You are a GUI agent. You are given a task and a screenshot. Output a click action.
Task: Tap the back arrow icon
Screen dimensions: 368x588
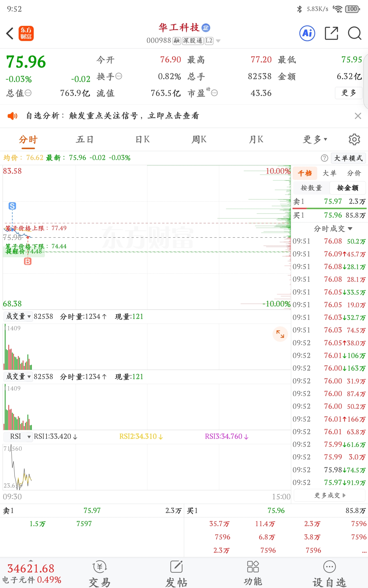pos(10,33)
